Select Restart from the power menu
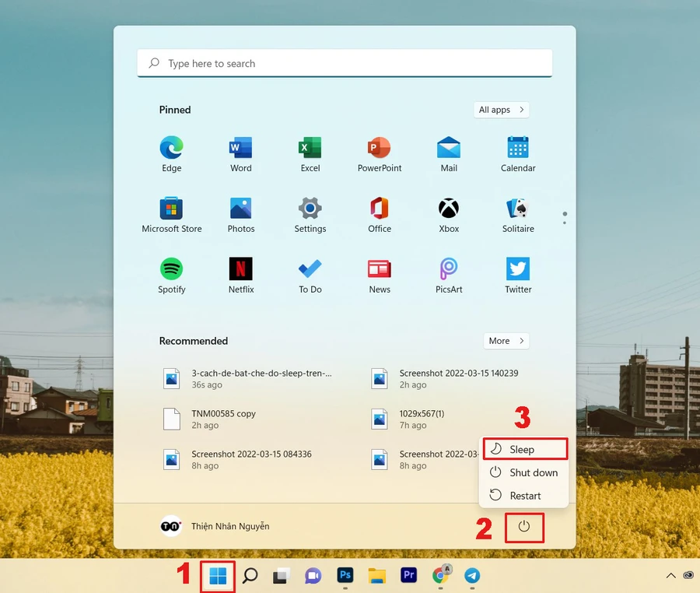 pos(523,496)
